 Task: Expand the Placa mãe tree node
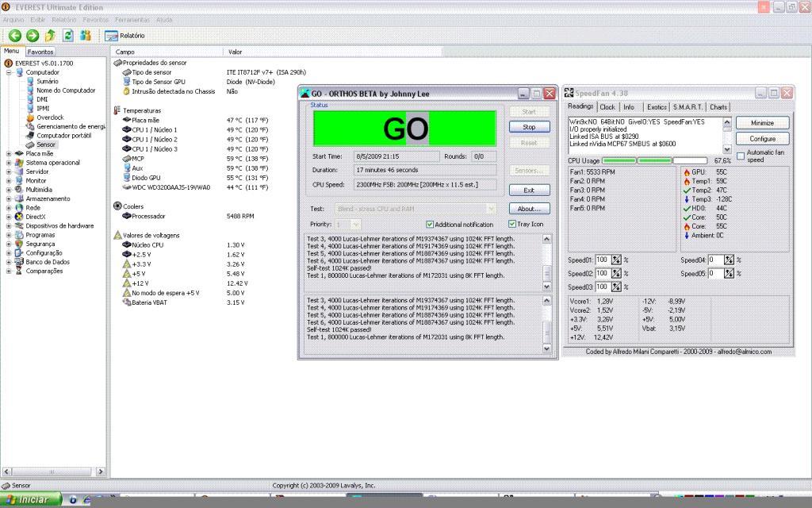tap(9, 153)
